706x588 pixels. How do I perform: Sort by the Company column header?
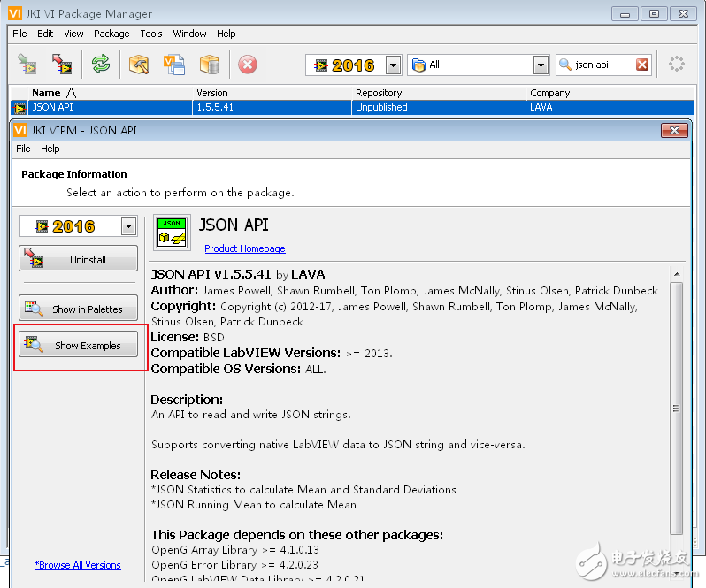[610, 93]
